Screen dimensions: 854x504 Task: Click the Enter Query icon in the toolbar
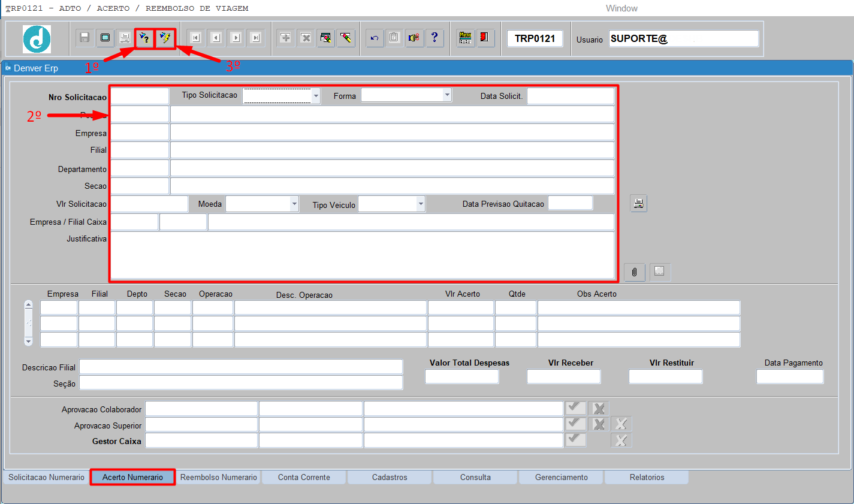click(x=144, y=38)
